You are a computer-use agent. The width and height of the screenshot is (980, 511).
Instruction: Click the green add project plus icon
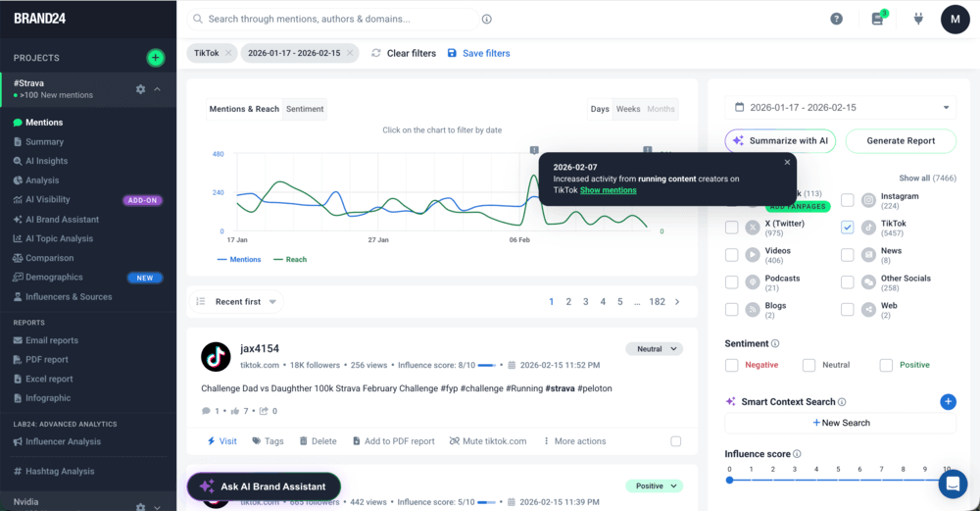pos(155,58)
